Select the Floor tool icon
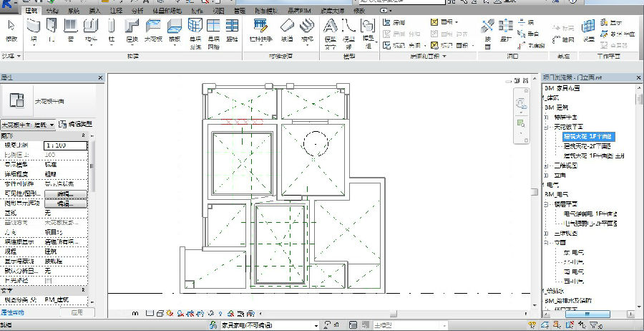 click(175, 29)
